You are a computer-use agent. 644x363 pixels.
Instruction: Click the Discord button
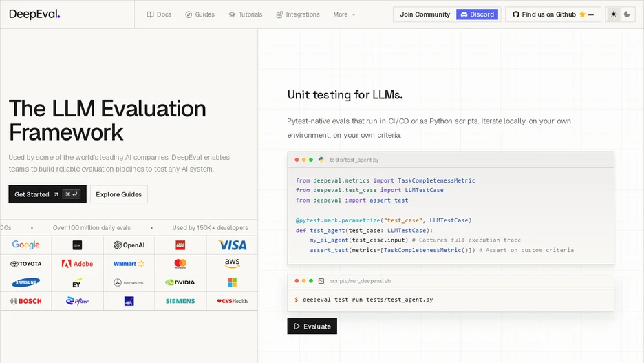[477, 14]
